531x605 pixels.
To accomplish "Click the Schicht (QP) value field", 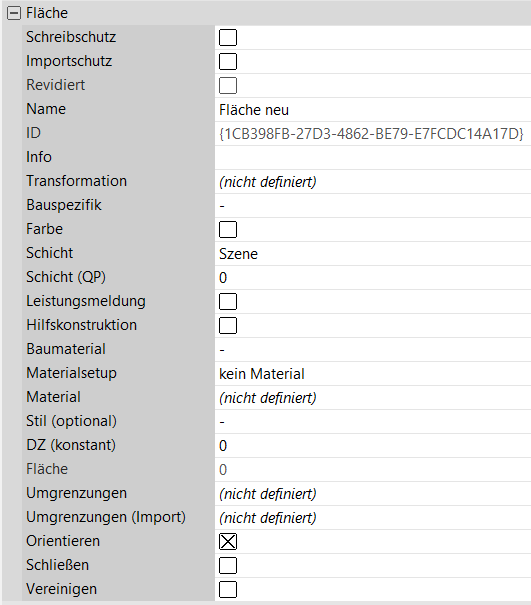I will coord(373,277).
